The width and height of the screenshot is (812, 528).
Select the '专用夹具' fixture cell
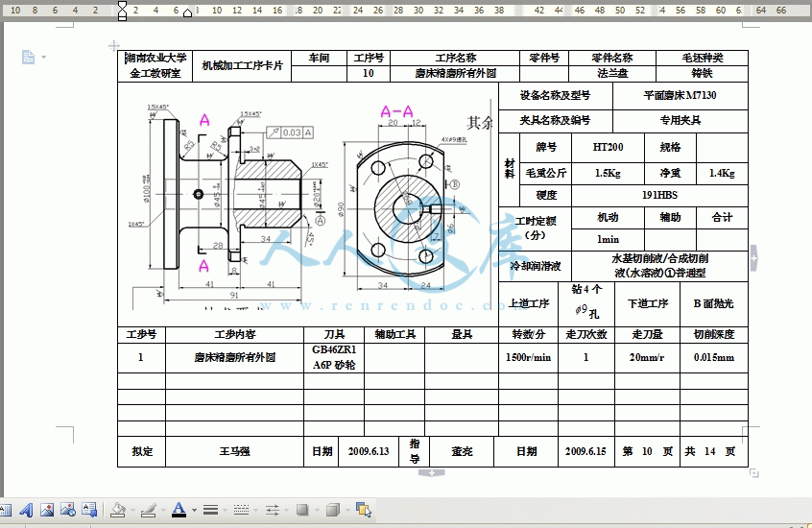[680, 120]
